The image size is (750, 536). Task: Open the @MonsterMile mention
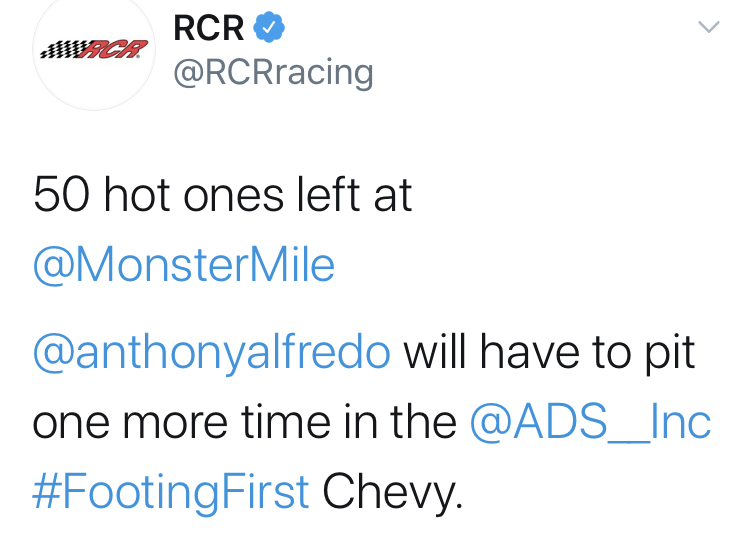(184, 266)
